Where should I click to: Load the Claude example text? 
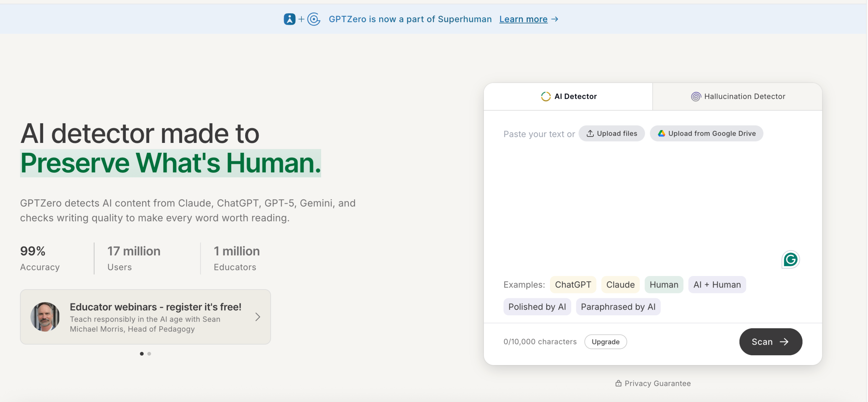[x=620, y=285]
